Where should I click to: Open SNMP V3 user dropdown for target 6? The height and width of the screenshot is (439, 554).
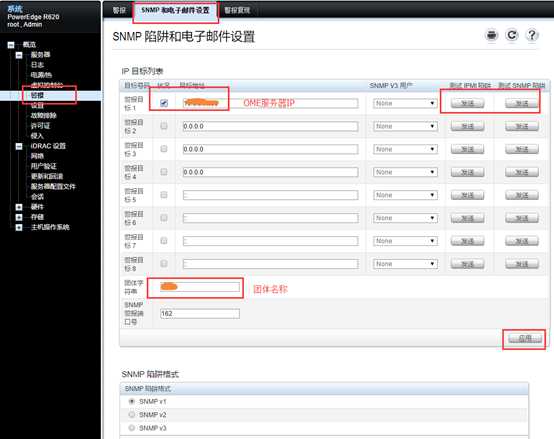pyautogui.click(x=405, y=218)
